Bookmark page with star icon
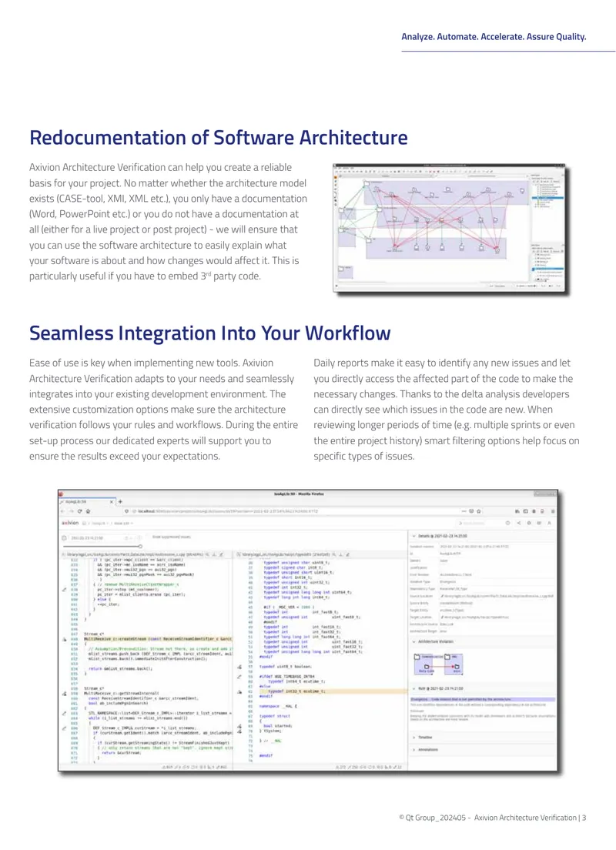Viewport: 616px width, 850px height. click(479, 511)
